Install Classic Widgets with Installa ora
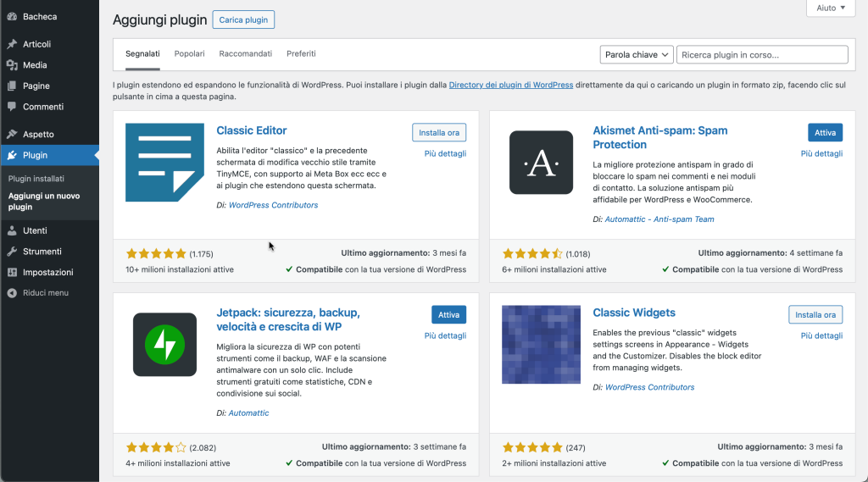 pos(815,315)
